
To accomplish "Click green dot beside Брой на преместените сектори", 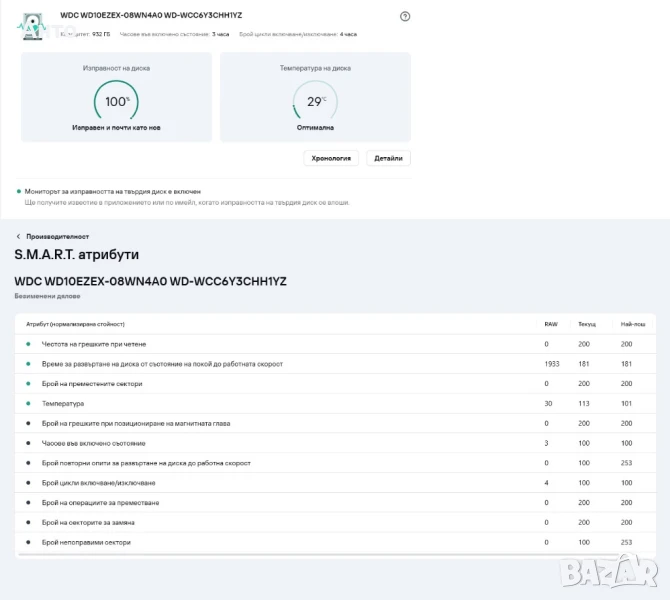I will [x=29, y=384].
